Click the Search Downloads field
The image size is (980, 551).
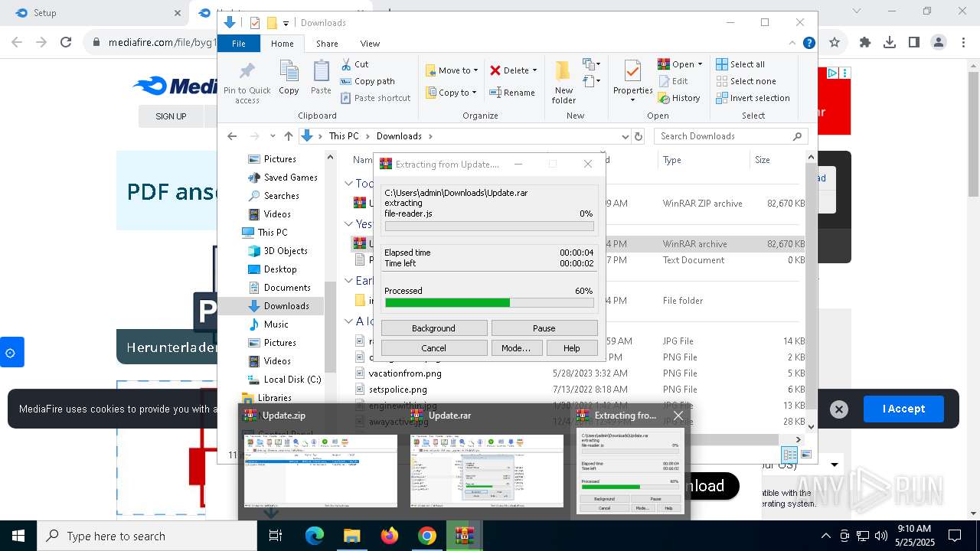click(x=730, y=136)
